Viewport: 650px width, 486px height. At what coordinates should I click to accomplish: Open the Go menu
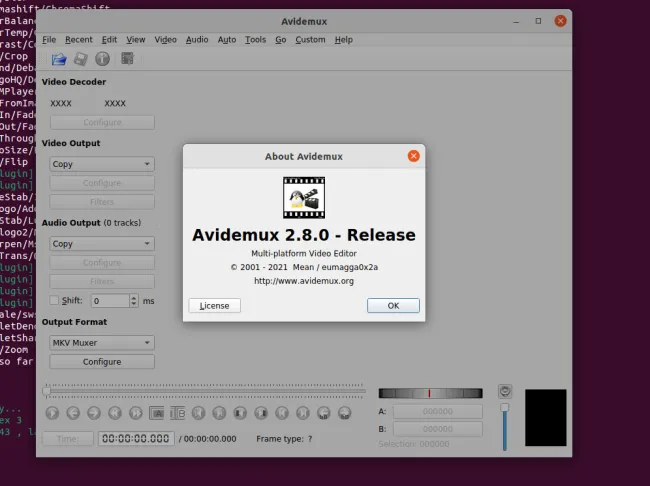[281, 39]
